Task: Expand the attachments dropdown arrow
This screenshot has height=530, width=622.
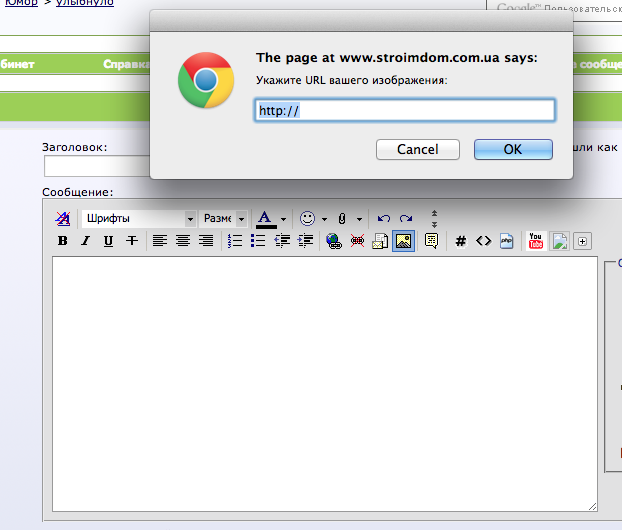Action: pyautogui.click(x=359, y=219)
